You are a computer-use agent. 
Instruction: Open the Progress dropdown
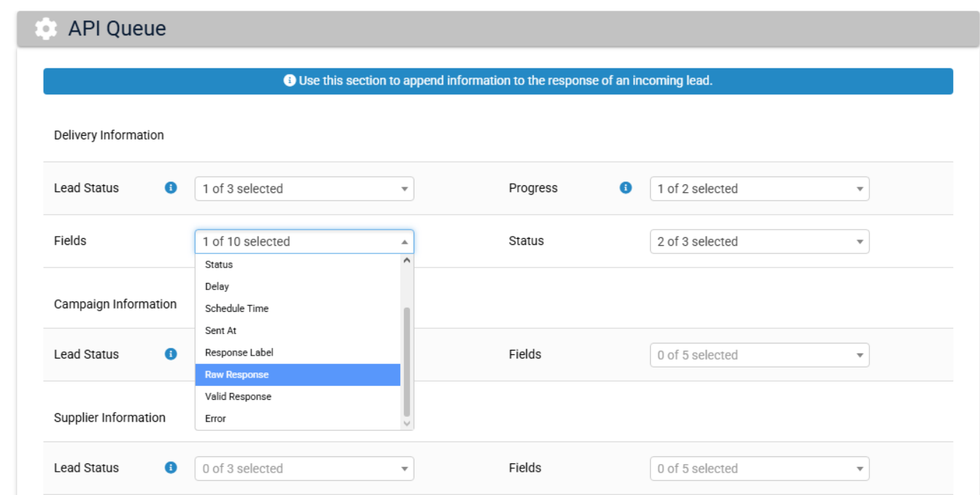point(759,189)
